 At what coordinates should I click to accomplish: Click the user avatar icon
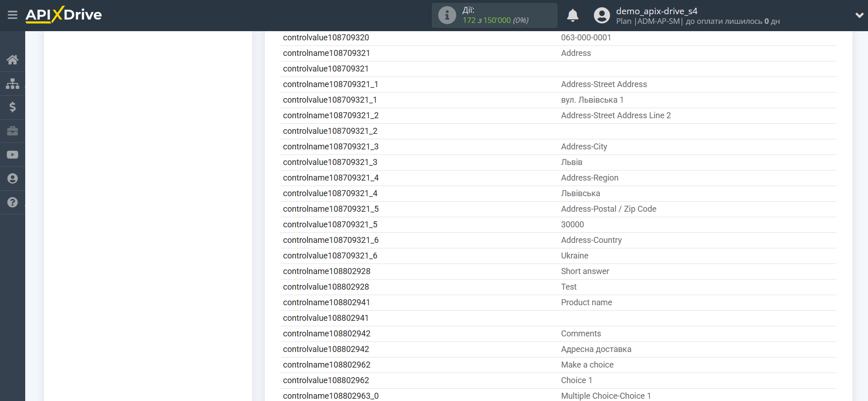pos(602,15)
